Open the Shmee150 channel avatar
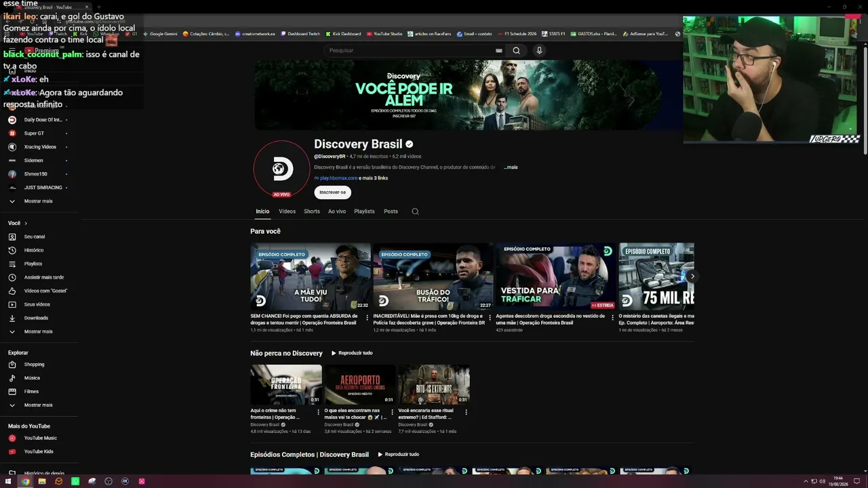This screenshot has height=488, width=868. pyautogui.click(x=12, y=174)
